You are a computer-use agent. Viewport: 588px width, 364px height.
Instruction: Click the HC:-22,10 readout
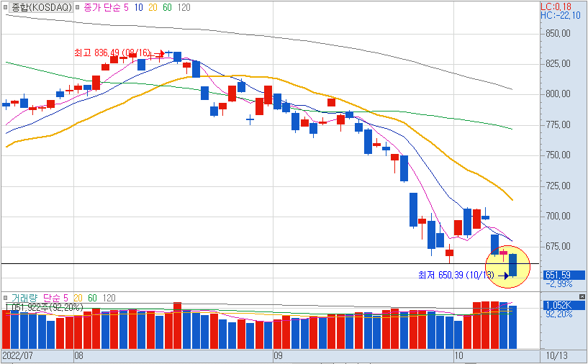[x=561, y=15]
